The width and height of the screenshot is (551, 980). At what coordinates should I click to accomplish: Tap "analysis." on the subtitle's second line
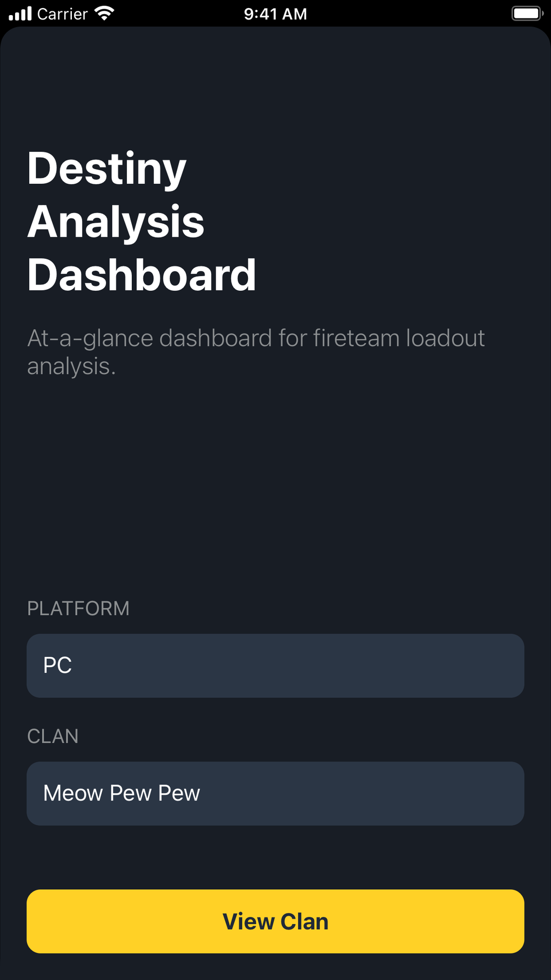[71, 366]
